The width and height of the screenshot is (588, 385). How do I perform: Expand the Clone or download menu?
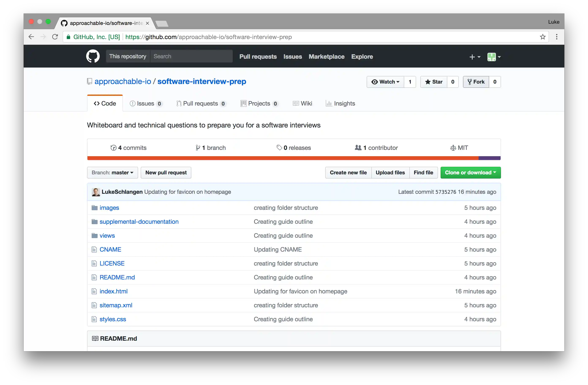470,173
